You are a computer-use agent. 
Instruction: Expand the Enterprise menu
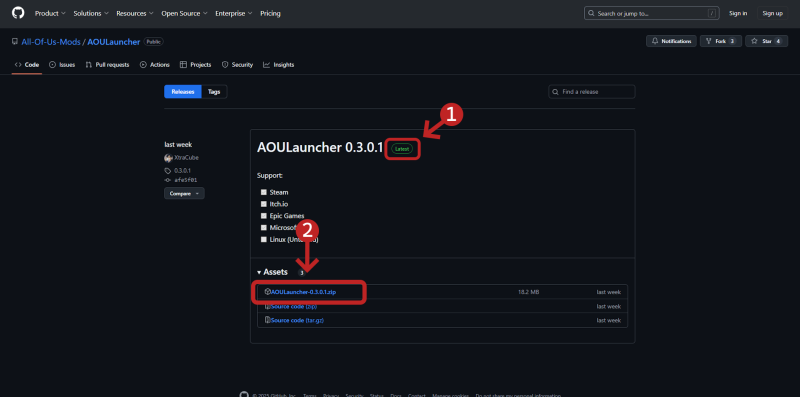point(234,13)
